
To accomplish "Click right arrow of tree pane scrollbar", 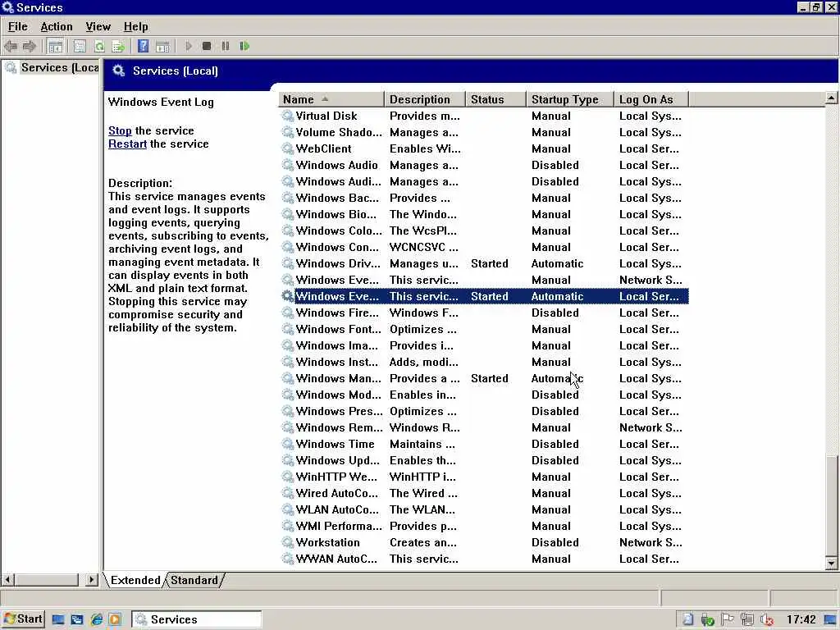I will click(x=92, y=580).
